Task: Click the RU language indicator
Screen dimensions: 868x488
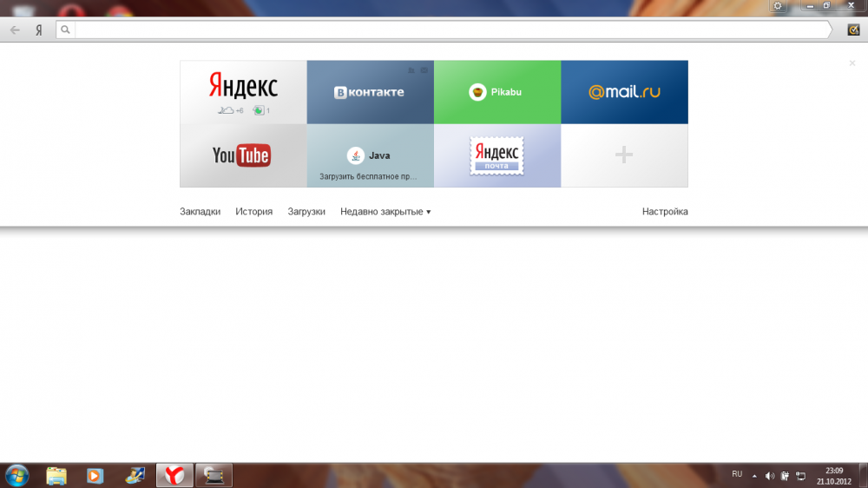Action: click(x=737, y=474)
